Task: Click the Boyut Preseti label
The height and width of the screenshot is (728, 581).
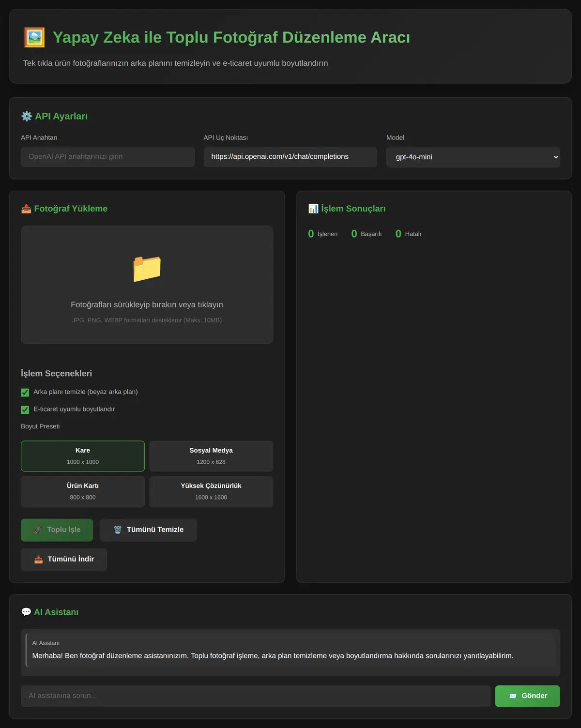Action: [40, 426]
